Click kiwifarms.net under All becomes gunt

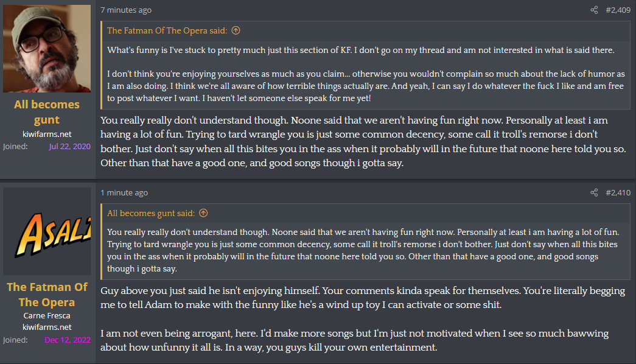(x=47, y=133)
